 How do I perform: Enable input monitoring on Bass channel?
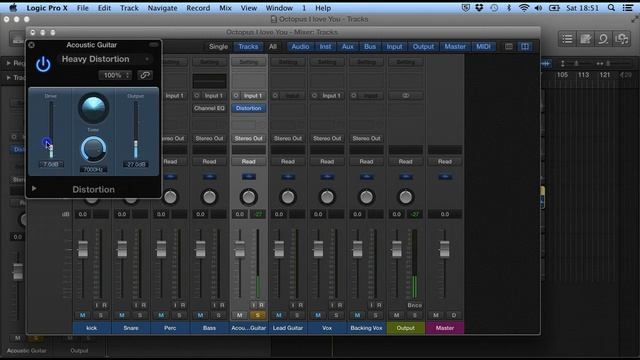pyautogui.click(x=214, y=305)
